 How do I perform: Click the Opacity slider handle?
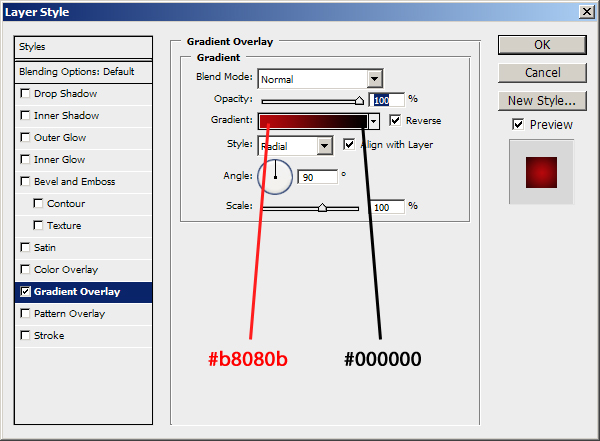(359, 101)
